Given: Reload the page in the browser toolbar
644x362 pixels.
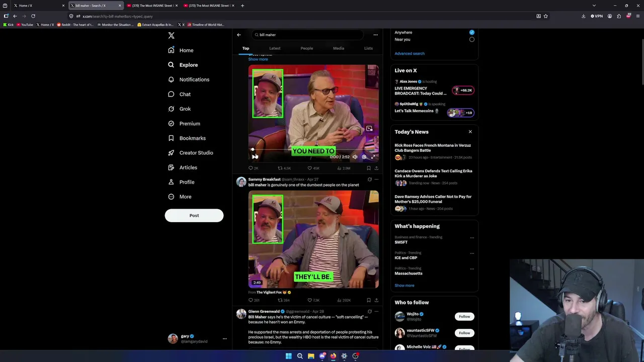Looking at the screenshot, I should pos(33,16).
